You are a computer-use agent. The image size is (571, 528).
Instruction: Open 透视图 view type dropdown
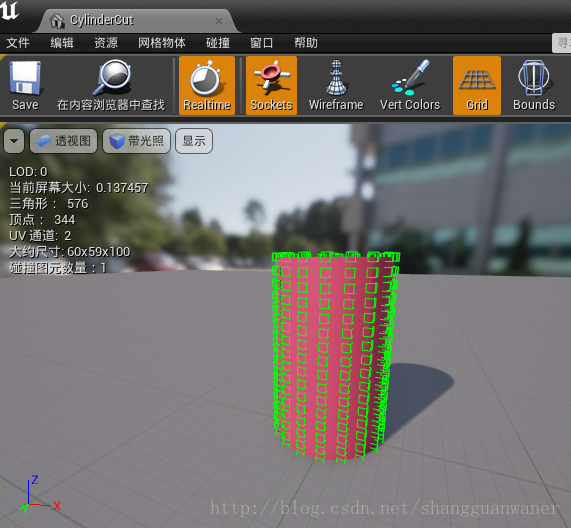click(x=63, y=141)
